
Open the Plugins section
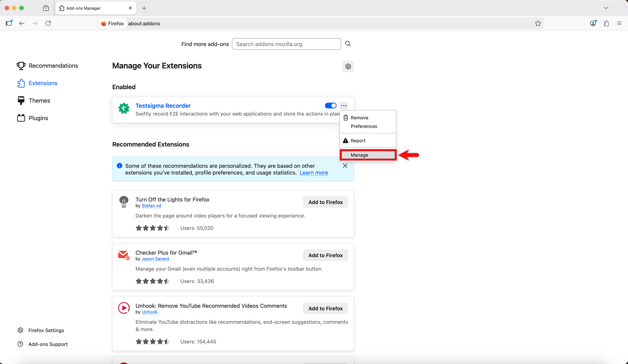pos(33,118)
